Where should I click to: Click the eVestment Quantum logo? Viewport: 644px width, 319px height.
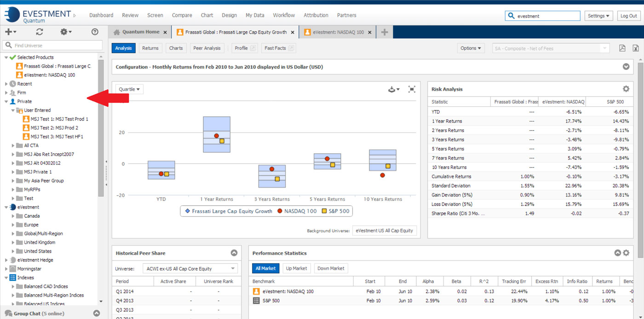tap(38, 15)
